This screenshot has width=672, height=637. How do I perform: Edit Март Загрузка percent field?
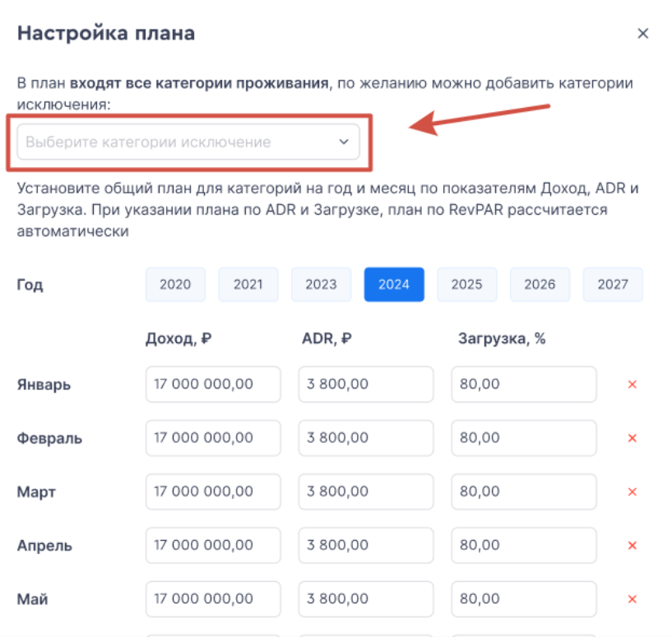tap(524, 491)
